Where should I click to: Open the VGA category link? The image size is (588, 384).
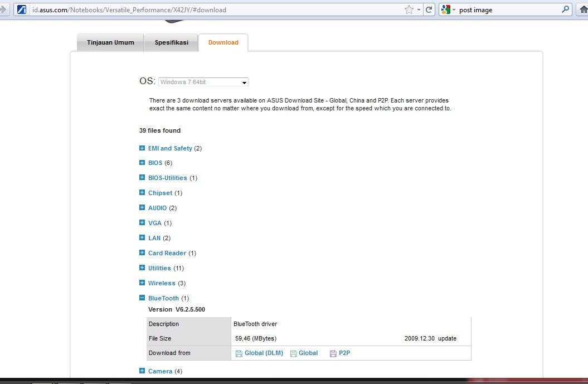[155, 223]
